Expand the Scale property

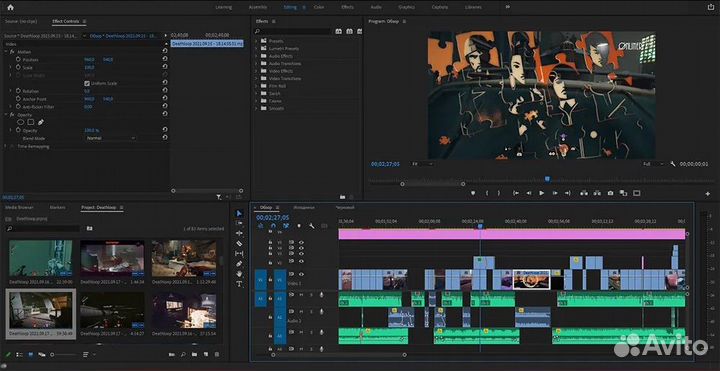(x=11, y=67)
